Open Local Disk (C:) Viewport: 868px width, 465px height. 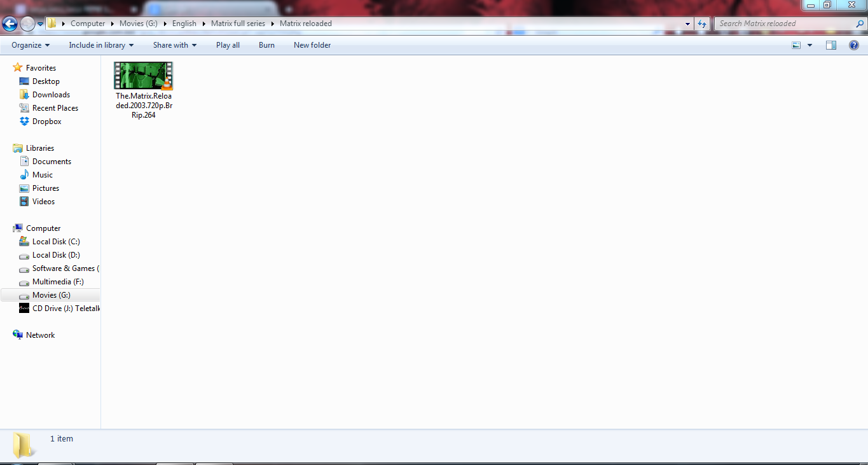[x=56, y=242]
